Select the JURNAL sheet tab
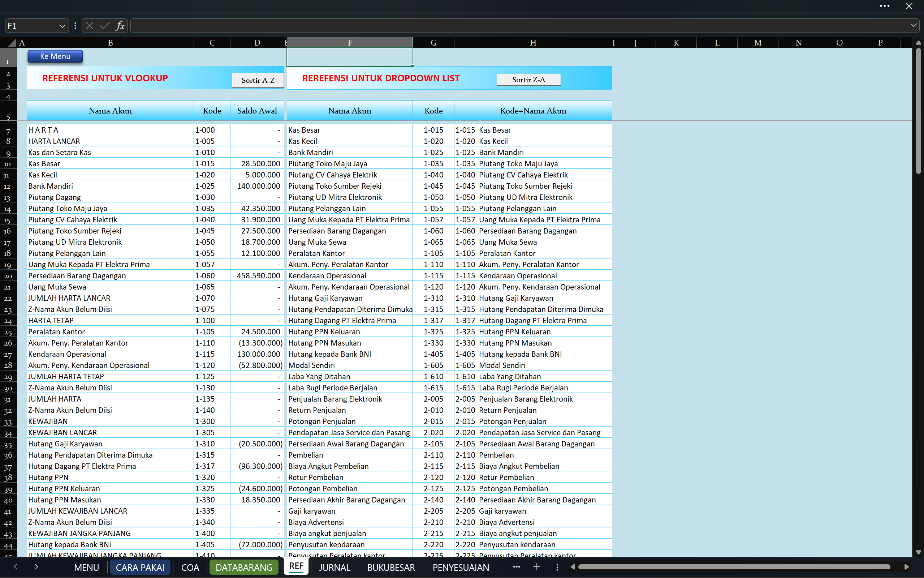The height and width of the screenshot is (578, 924). [x=334, y=567]
